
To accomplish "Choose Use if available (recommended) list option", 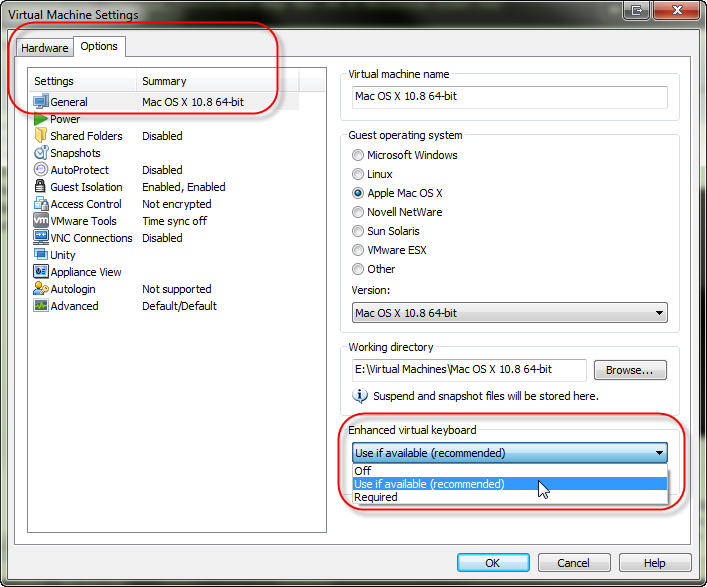I will point(510,484).
